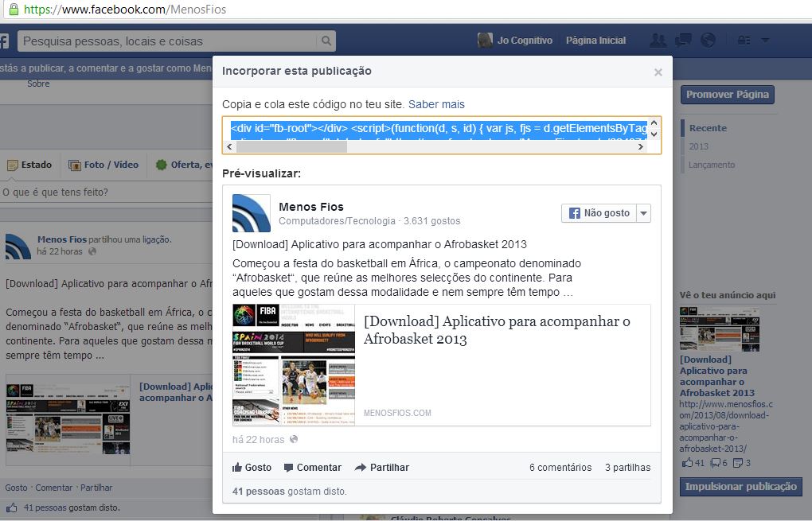Image resolution: width=812 pixels, height=521 pixels.
Task: Click the Menos Fios avatar on the background post
Action: 18,247
